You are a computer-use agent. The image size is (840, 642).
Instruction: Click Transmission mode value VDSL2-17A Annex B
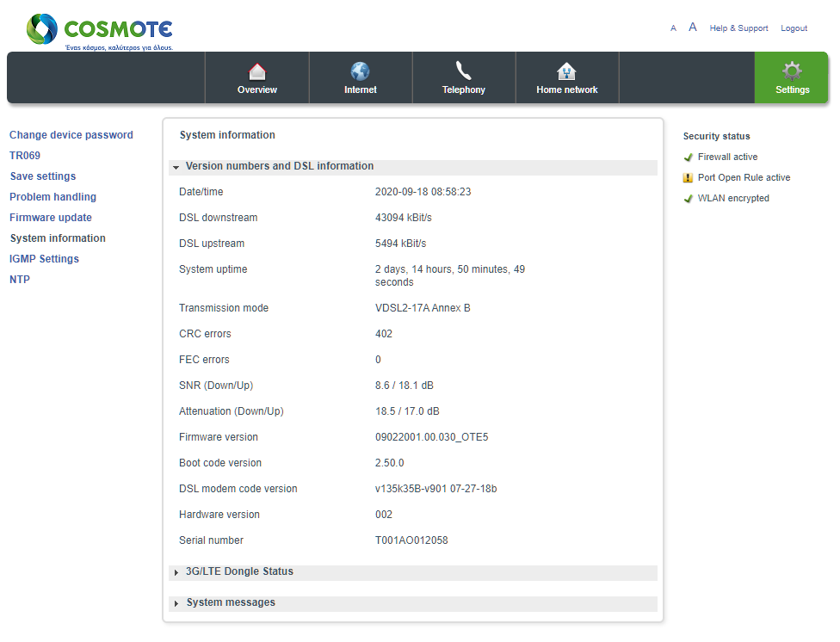pos(423,308)
